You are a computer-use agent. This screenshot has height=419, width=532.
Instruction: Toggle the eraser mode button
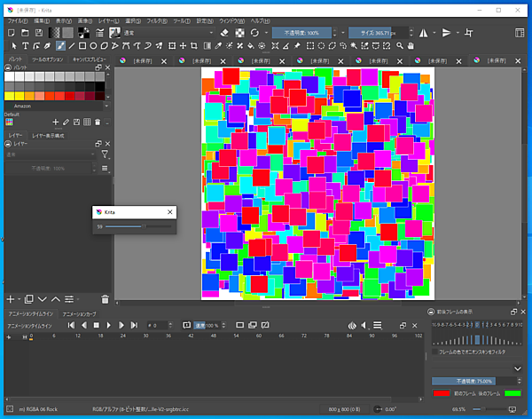(224, 32)
